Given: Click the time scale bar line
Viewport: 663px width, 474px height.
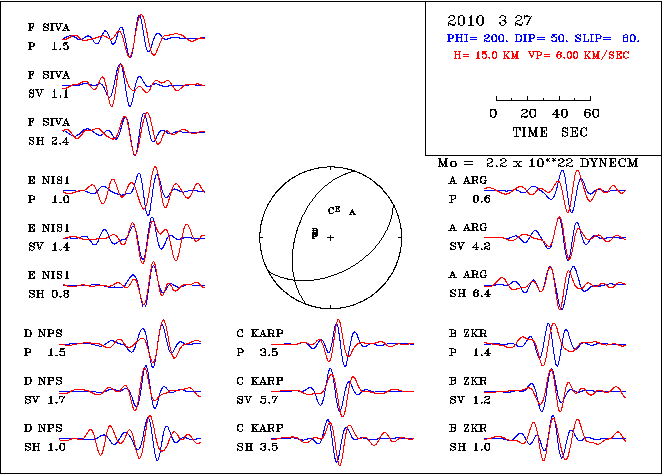Looking at the screenshot, I should click(x=543, y=99).
